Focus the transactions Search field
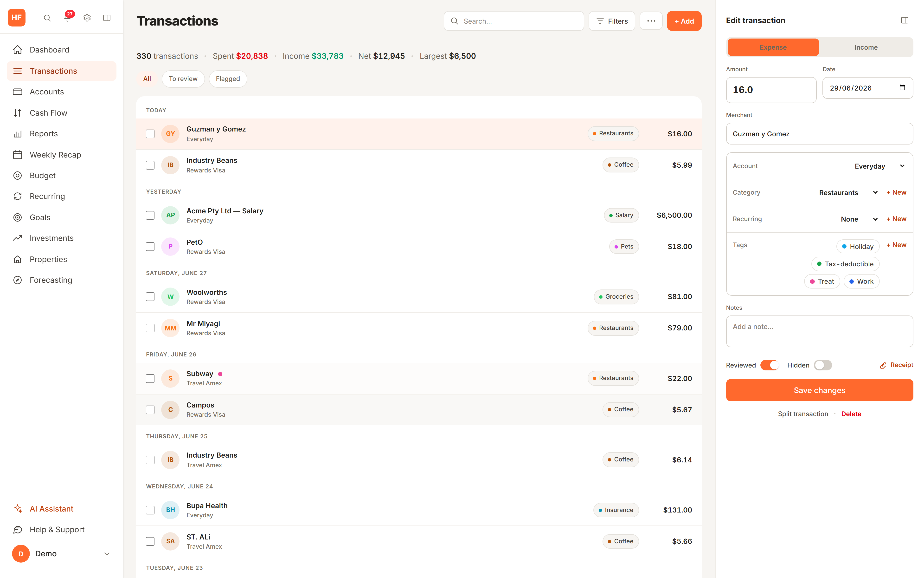This screenshot has width=924, height=578. pos(513,21)
